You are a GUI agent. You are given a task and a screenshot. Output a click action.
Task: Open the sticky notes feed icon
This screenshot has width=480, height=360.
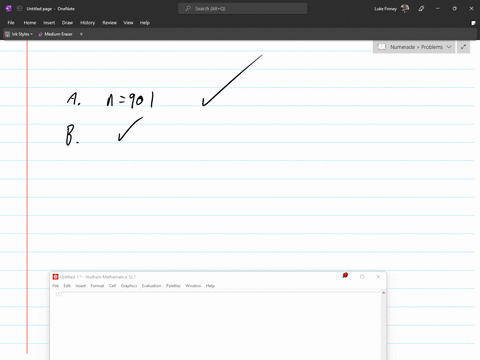(473, 23)
